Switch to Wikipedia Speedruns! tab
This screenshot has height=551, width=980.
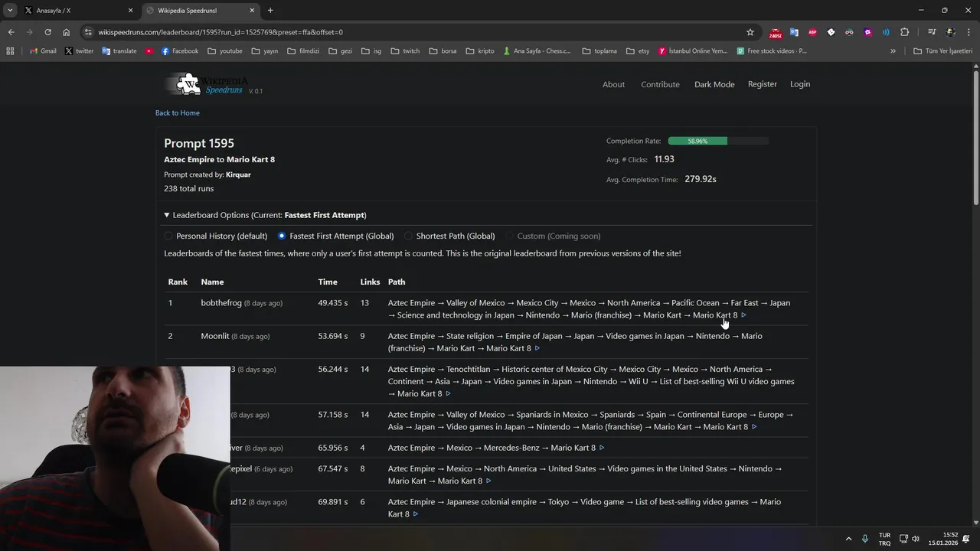[200, 11]
